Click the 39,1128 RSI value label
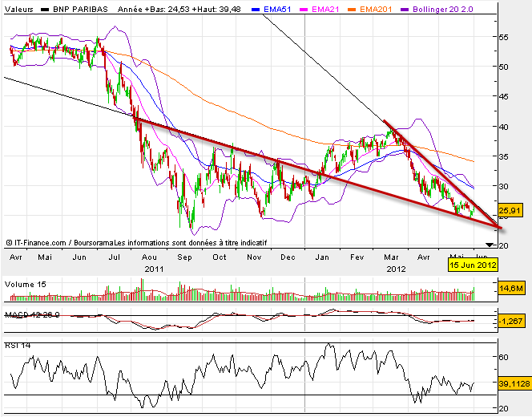Image resolution: width=532 pixels, height=417 pixels. click(514, 384)
